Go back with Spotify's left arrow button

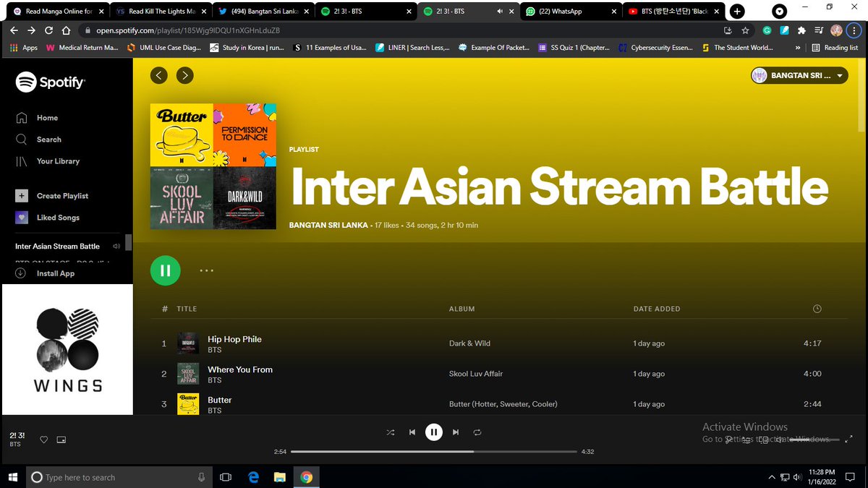point(159,75)
